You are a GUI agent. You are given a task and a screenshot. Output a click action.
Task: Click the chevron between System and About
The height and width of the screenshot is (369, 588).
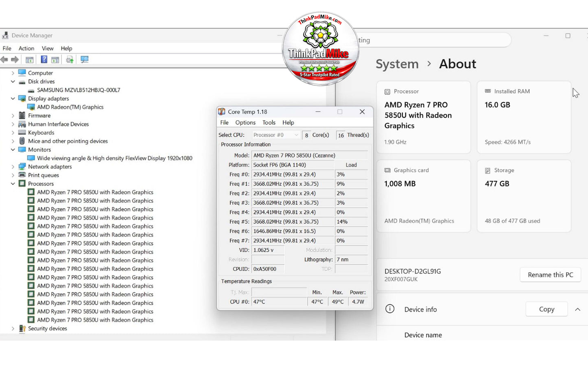(x=429, y=64)
